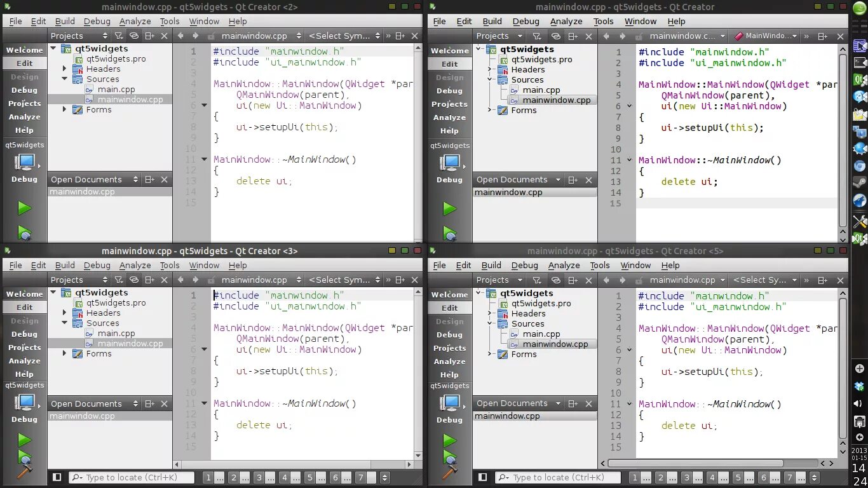
Task: Open the Analyze menu in unnumbered Qt Creator window
Action: pyautogui.click(x=566, y=21)
